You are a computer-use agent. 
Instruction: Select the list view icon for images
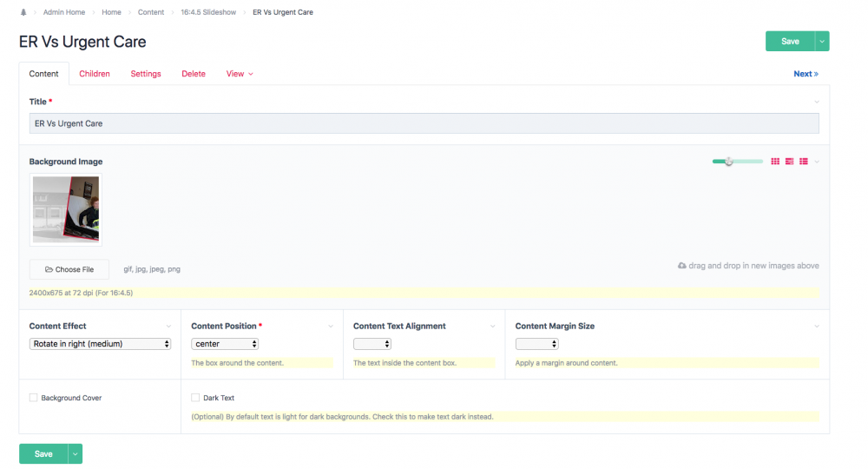(804, 162)
